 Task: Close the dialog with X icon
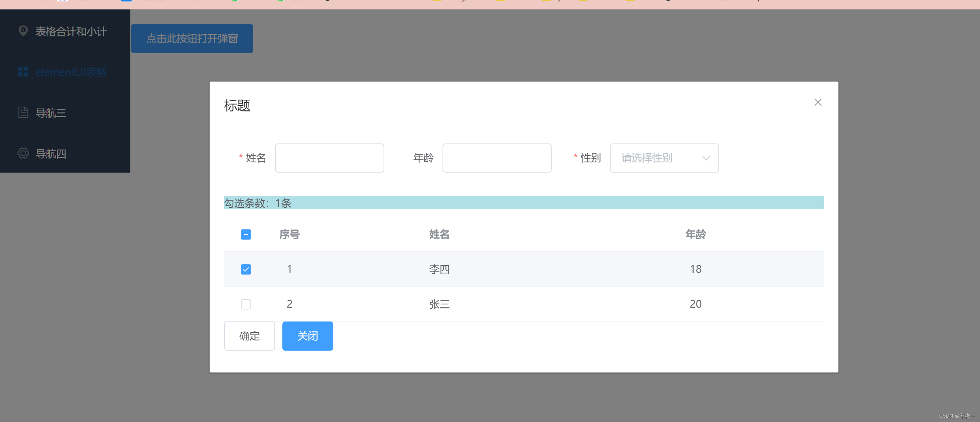point(818,102)
